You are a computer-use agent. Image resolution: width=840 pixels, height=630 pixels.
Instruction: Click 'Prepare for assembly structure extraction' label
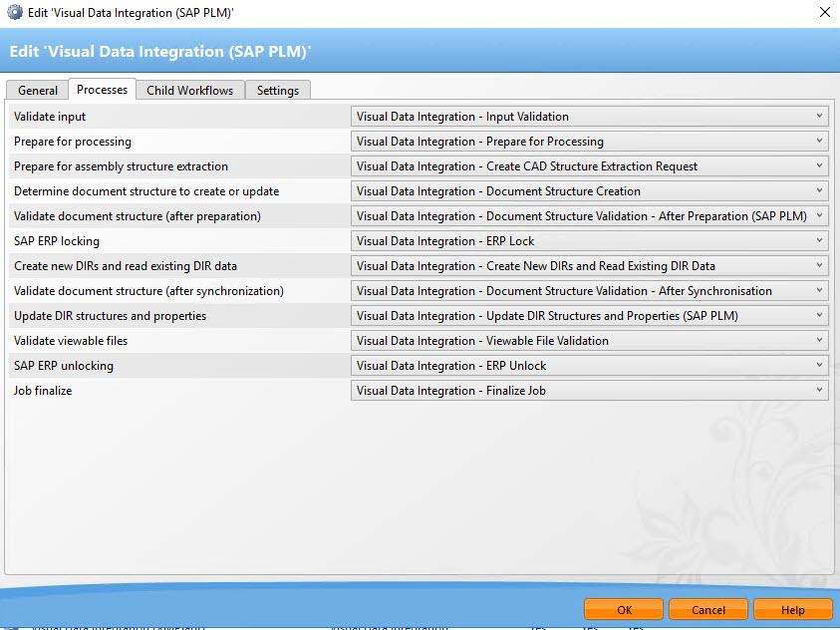(x=122, y=166)
